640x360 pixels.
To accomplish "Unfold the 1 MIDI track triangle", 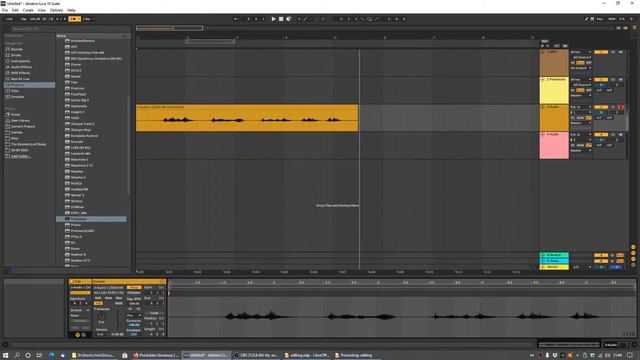I will pos(543,52).
